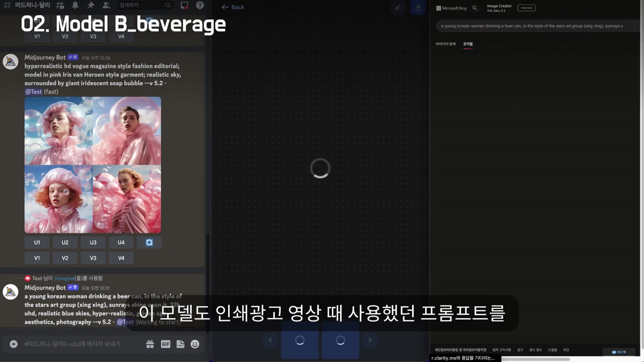Switch to the 창작물 tab
This screenshot has height=362, width=644.
coord(468,44)
